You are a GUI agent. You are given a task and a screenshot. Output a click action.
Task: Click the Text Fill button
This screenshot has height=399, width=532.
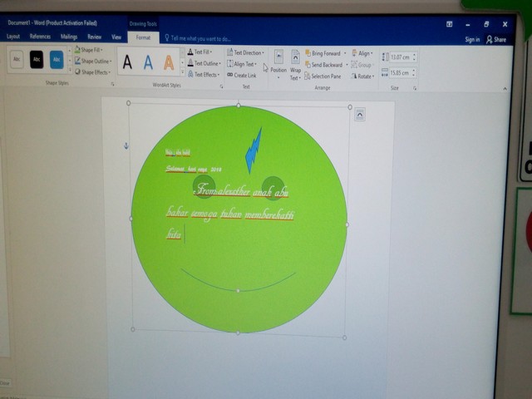point(203,52)
